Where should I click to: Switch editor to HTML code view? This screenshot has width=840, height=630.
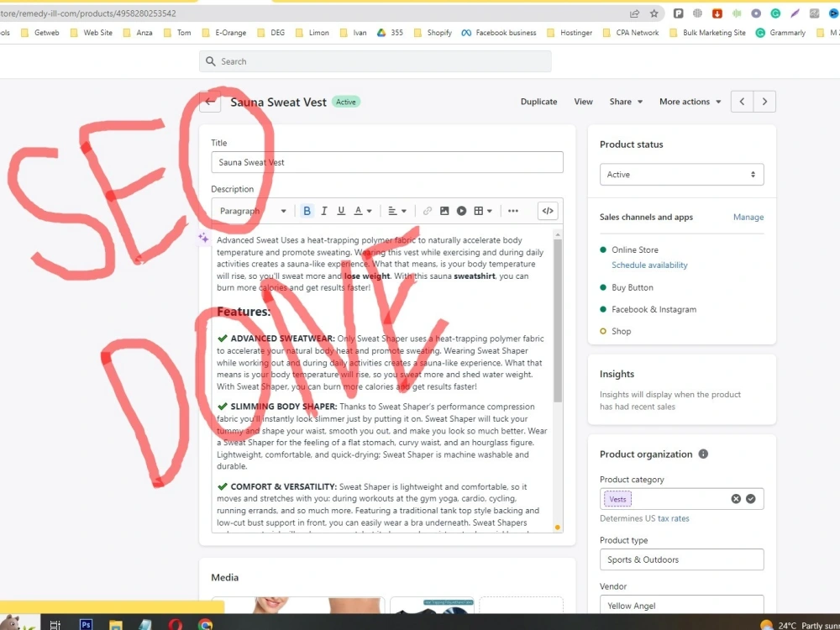coord(548,211)
